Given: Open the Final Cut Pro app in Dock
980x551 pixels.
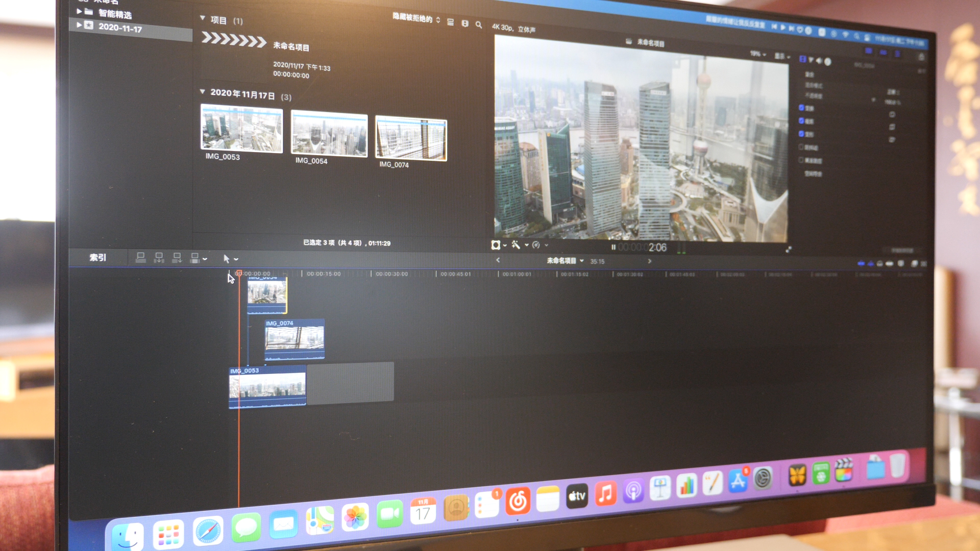Looking at the screenshot, I should coord(844,471).
